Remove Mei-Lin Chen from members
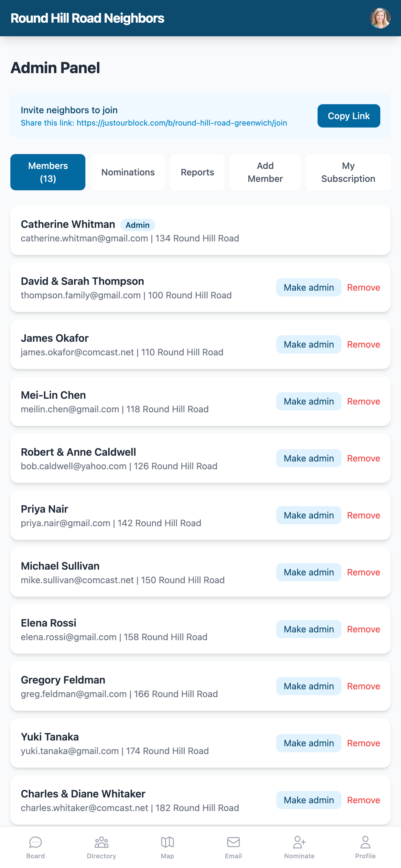The height and width of the screenshot is (868, 401). click(x=363, y=401)
